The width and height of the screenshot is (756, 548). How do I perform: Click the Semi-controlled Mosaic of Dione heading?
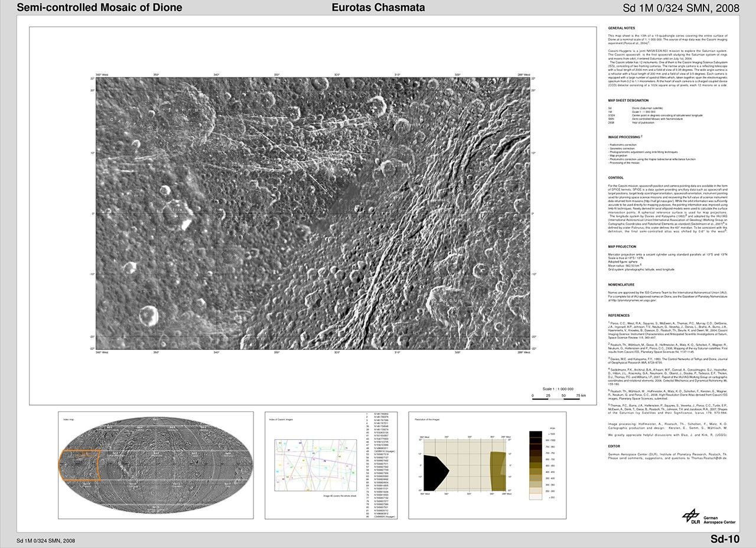[99, 8]
